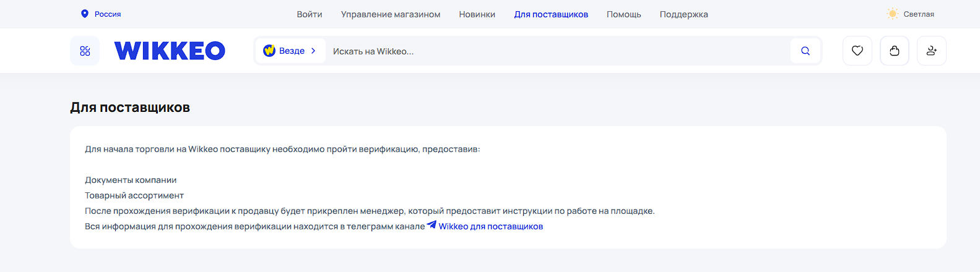Viewport: 980px width, 272px height.
Task: Expand the Везде search scope dropdown
Action: (x=290, y=51)
